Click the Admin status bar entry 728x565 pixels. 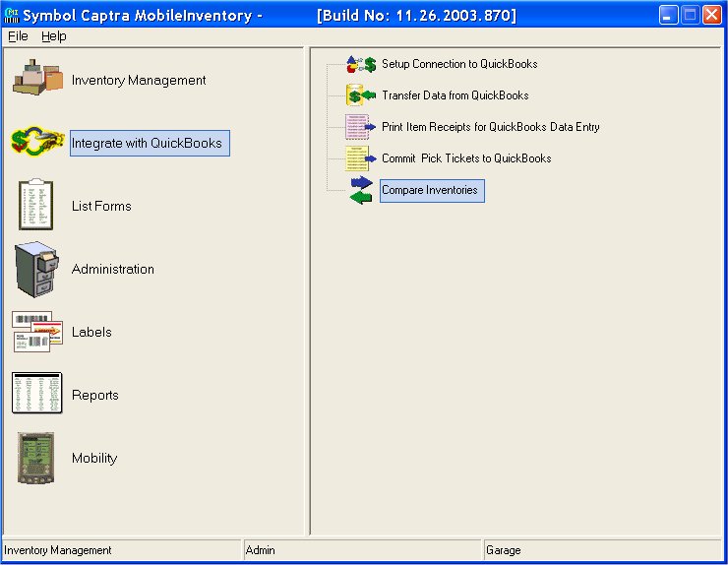tap(260, 550)
